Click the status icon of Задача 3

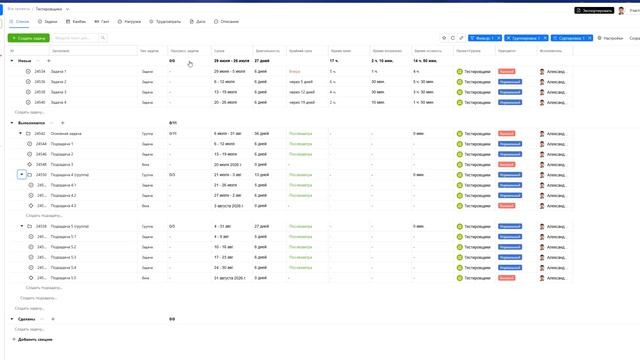point(28,92)
